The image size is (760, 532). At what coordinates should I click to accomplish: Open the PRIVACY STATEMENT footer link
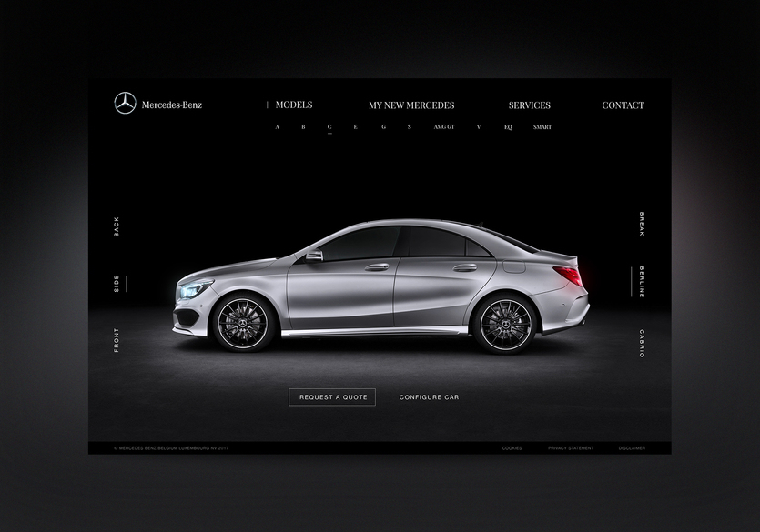(571, 448)
